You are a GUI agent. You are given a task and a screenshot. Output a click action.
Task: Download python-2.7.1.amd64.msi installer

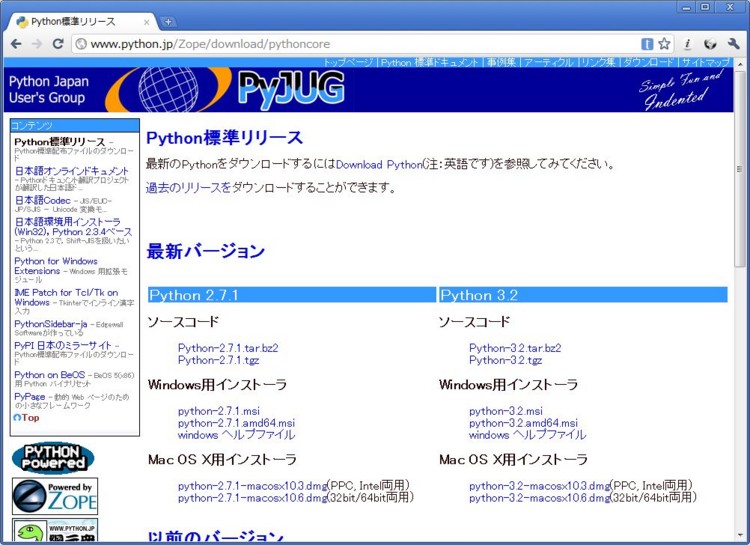[236, 423]
